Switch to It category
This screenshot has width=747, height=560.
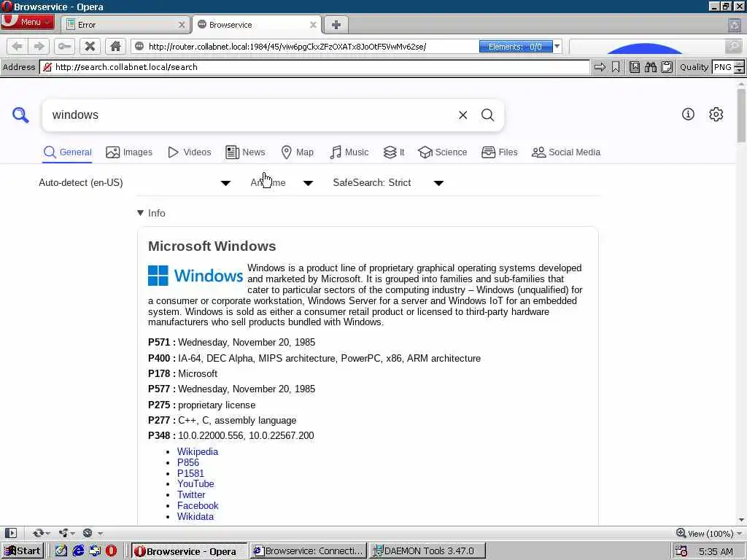394,152
